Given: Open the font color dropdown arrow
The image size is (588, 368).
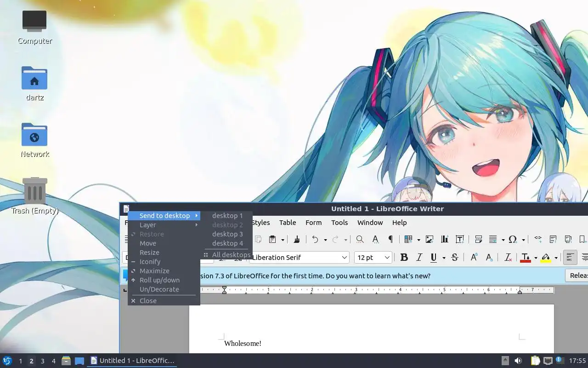Looking at the screenshot, I should 536,258.
